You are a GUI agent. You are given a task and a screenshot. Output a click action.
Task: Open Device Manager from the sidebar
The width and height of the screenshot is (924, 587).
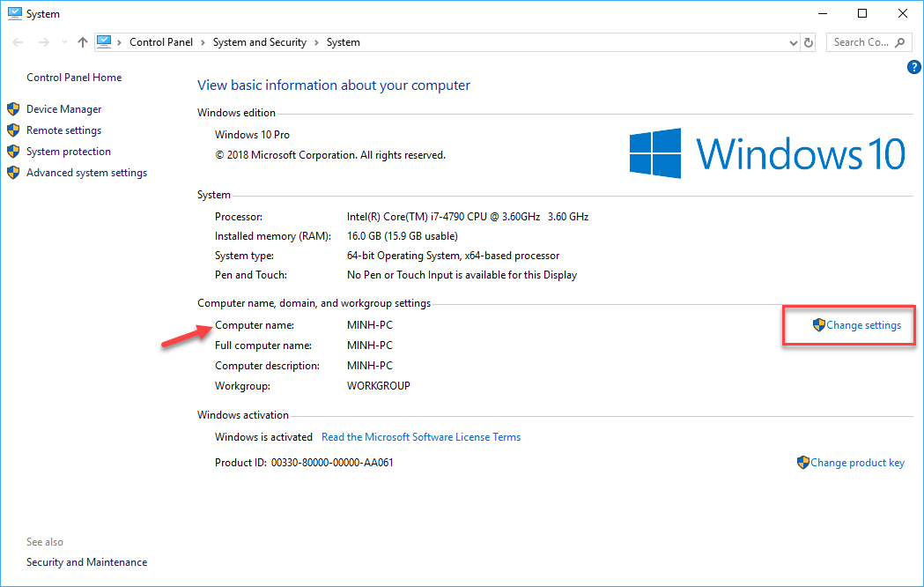click(63, 108)
